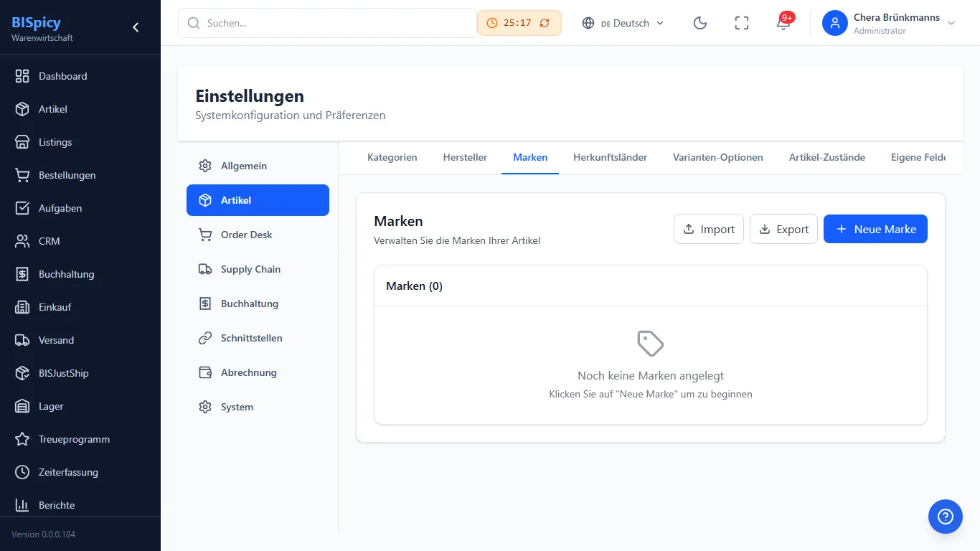Screen dimensions: 980x551
Task: Switch to the Eigene Felder tab
Action: pyautogui.click(x=918, y=157)
